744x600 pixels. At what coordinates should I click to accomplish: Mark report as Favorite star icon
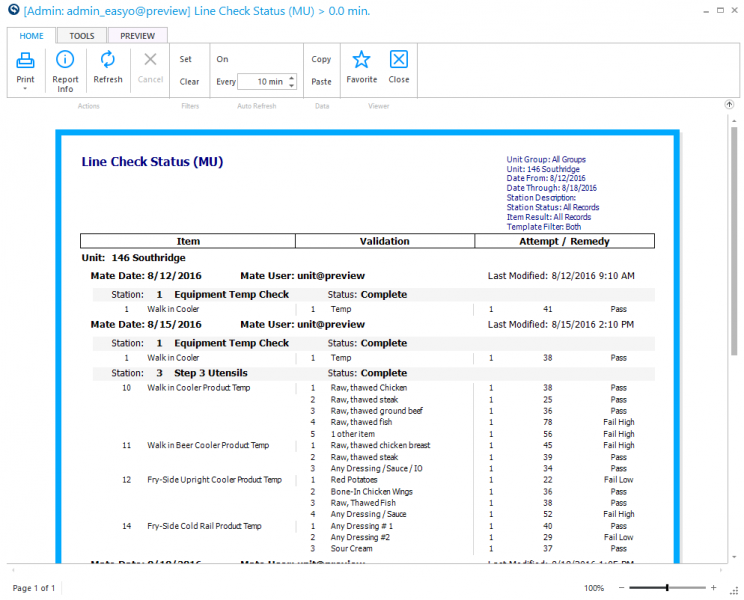[362, 60]
